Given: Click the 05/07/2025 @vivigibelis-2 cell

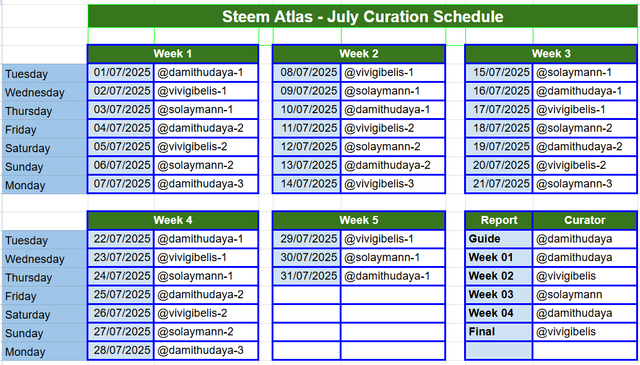Looking at the screenshot, I should (x=206, y=147).
